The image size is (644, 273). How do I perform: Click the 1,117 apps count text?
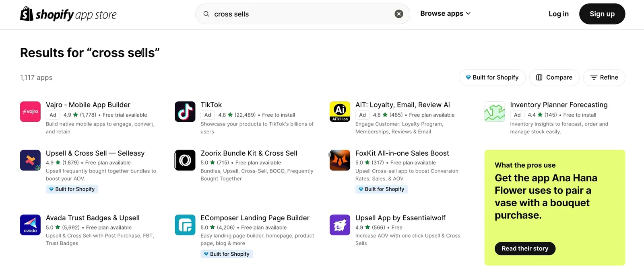36,78
